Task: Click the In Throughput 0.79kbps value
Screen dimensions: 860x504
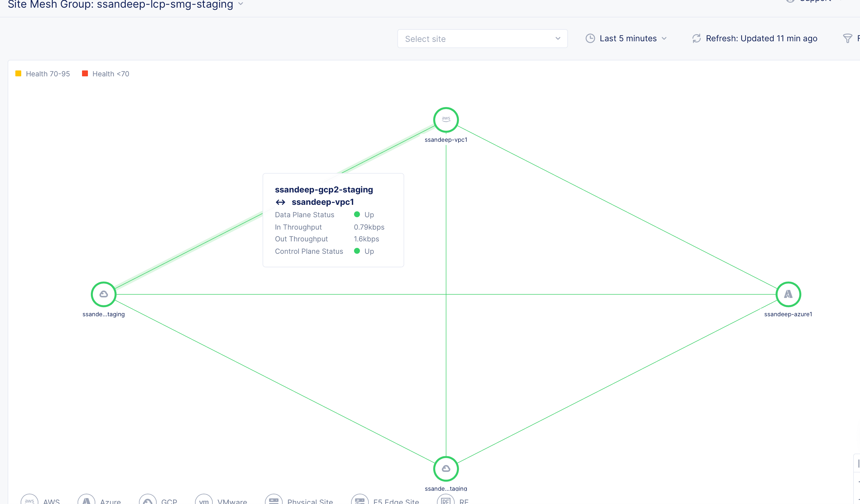Action: click(369, 227)
